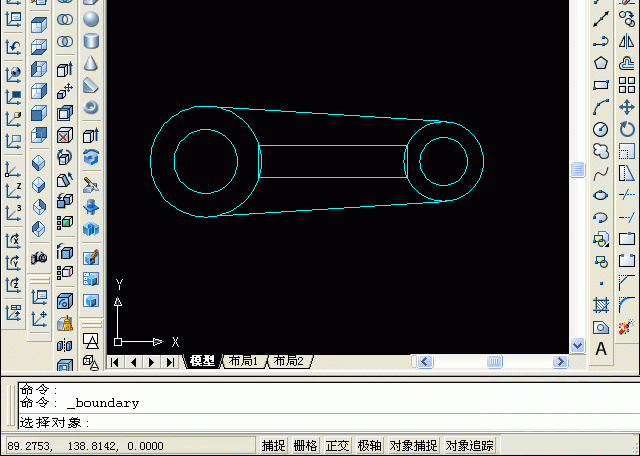This screenshot has width=640, height=456.
Task: Switch to the 布局1 layout tab
Action: tap(243, 361)
